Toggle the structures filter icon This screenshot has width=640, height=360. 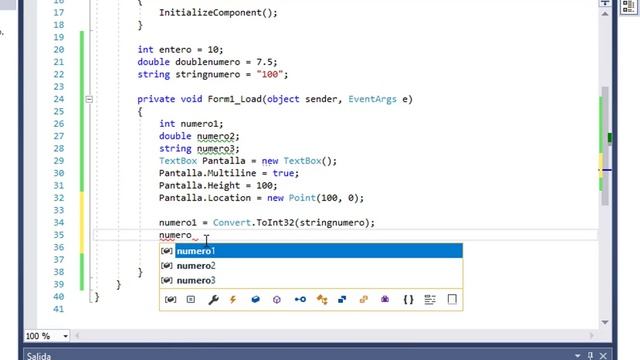[x=342, y=300]
